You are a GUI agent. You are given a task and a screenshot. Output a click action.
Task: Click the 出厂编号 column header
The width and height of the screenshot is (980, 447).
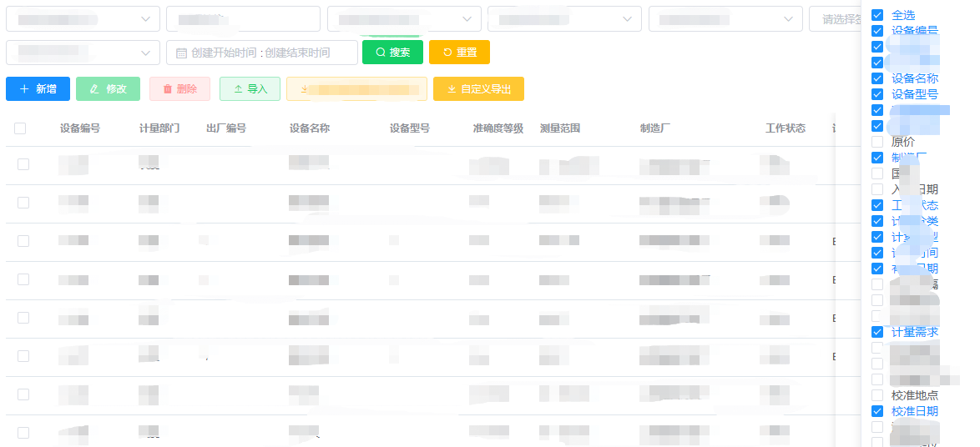click(x=226, y=128)
